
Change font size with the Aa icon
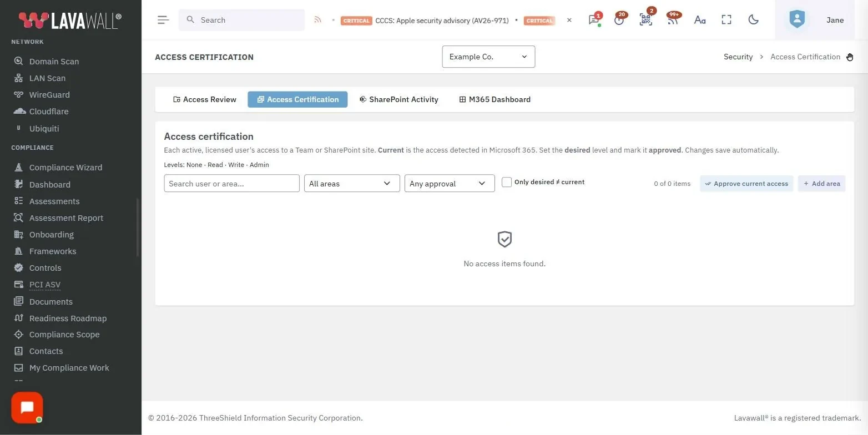[700, 20]
